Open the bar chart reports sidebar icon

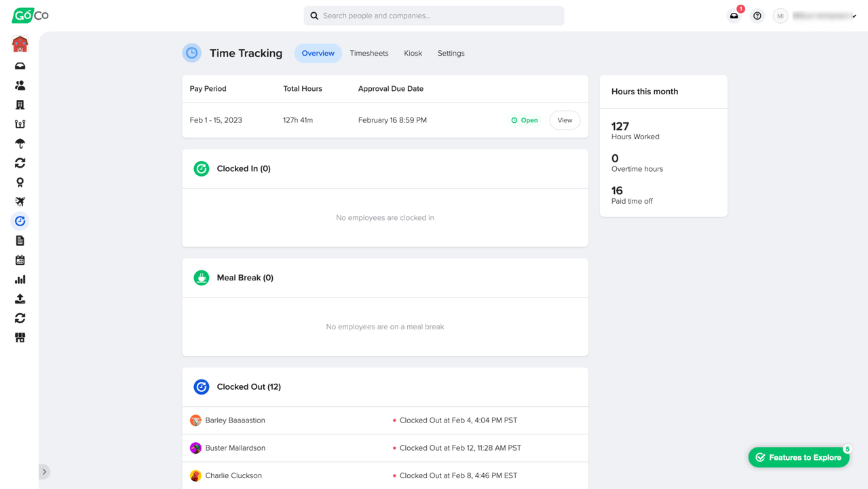click(x=20, y=279)
